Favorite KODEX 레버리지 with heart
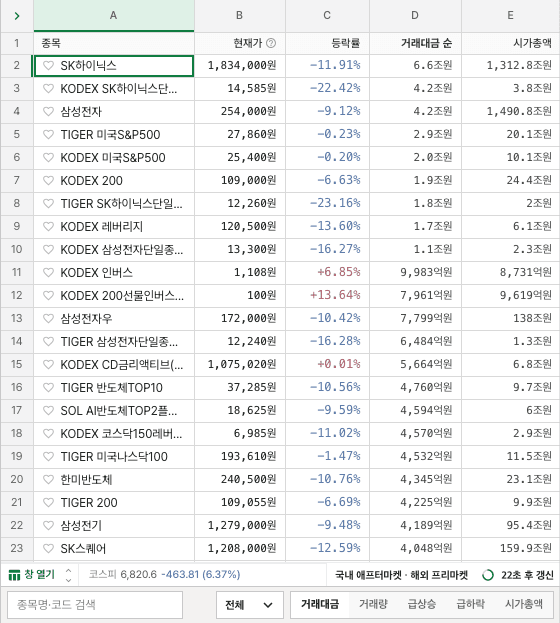The image size is (560, 623). (48, 227)
